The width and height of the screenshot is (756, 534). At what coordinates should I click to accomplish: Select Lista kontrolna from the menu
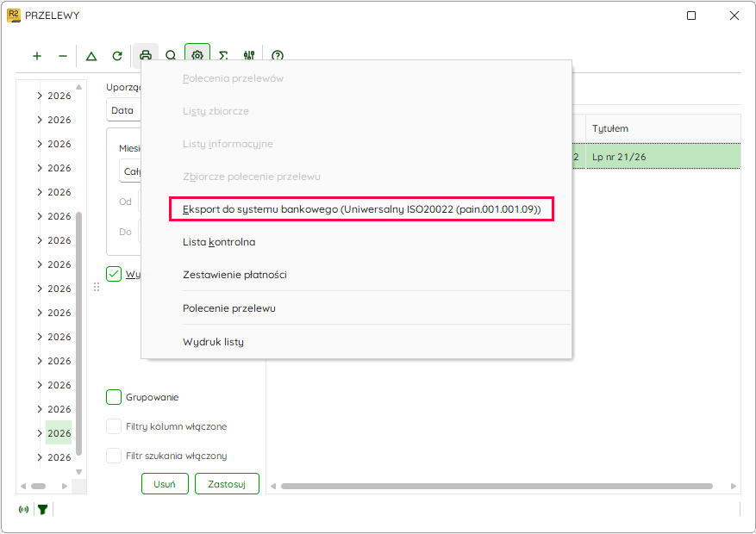tap(219, 242)
